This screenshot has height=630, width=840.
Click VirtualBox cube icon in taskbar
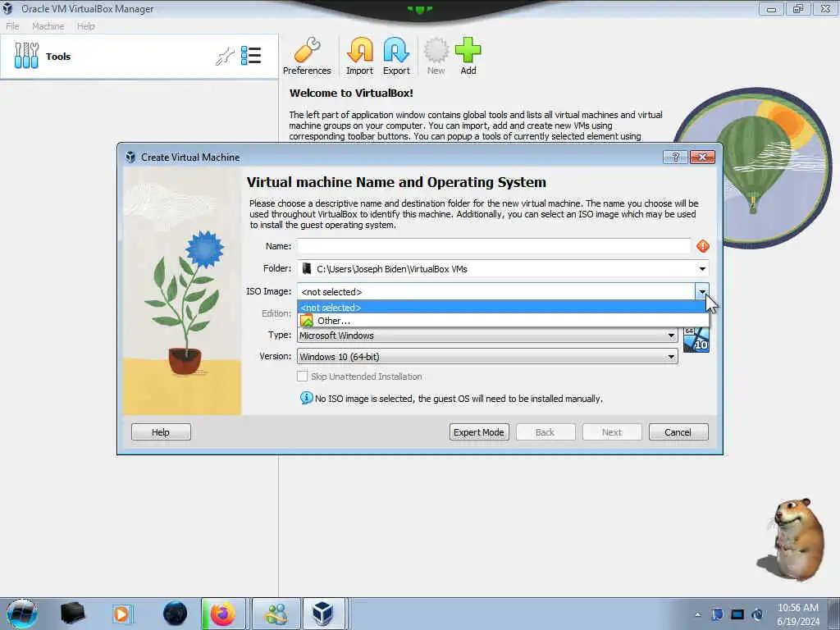(323, 614)
